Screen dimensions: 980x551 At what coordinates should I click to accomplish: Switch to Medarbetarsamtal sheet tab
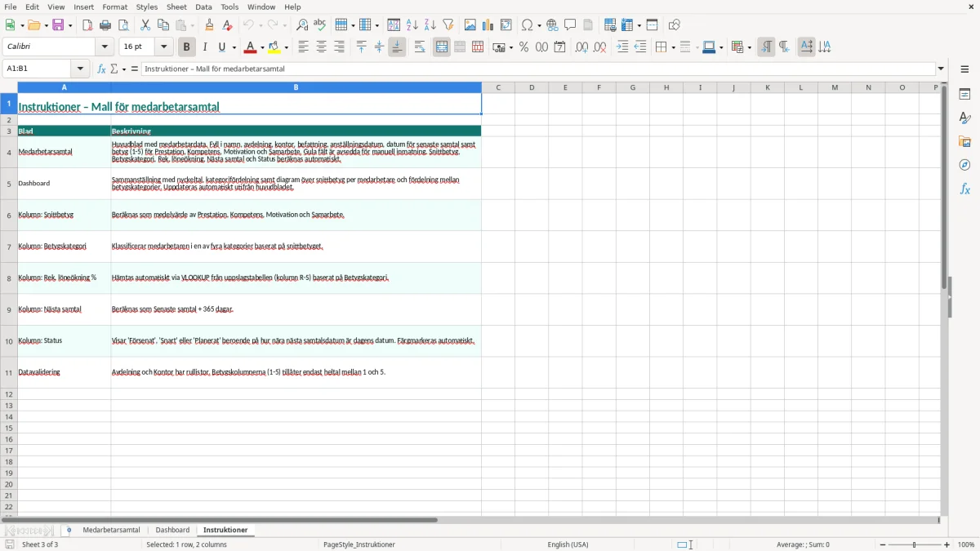click(111, 531)
